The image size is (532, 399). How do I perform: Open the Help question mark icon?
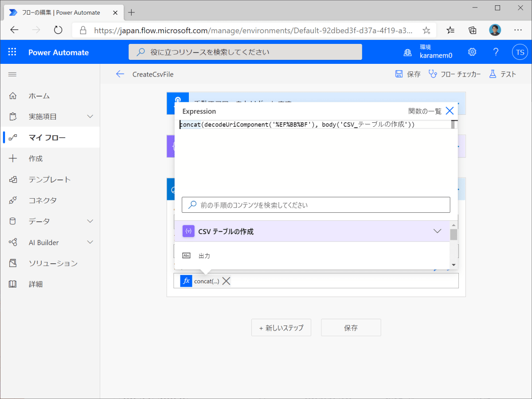coord(496,52)
